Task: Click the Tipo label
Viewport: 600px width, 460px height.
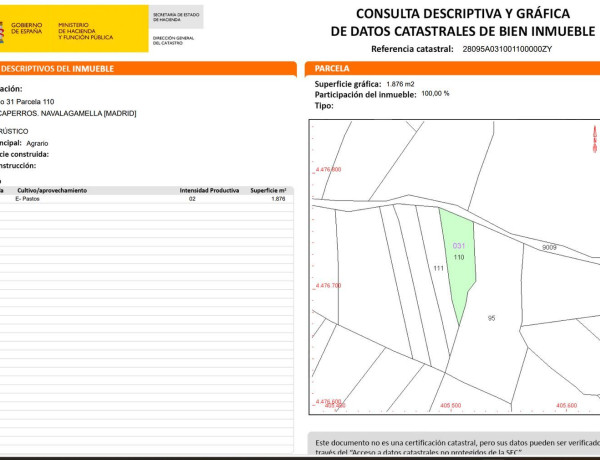Action: [324, 106]
